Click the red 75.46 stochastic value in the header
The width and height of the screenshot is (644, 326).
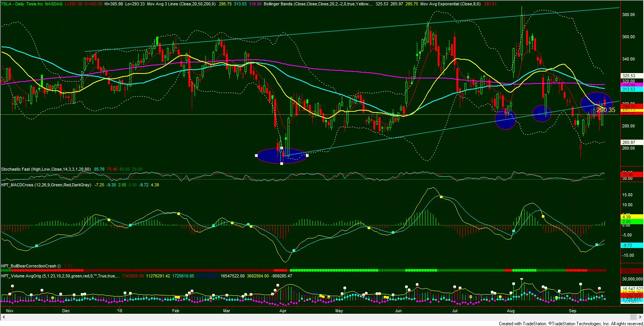pyautogui.click(x=112, y=169)
